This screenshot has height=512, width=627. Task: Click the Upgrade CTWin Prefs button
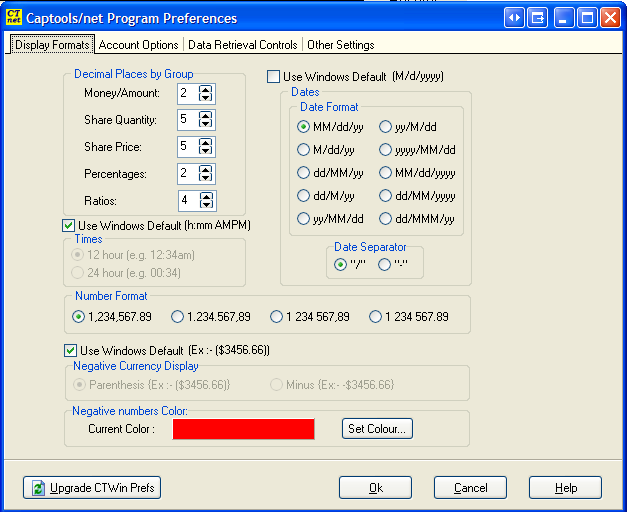tap(92, 488)
